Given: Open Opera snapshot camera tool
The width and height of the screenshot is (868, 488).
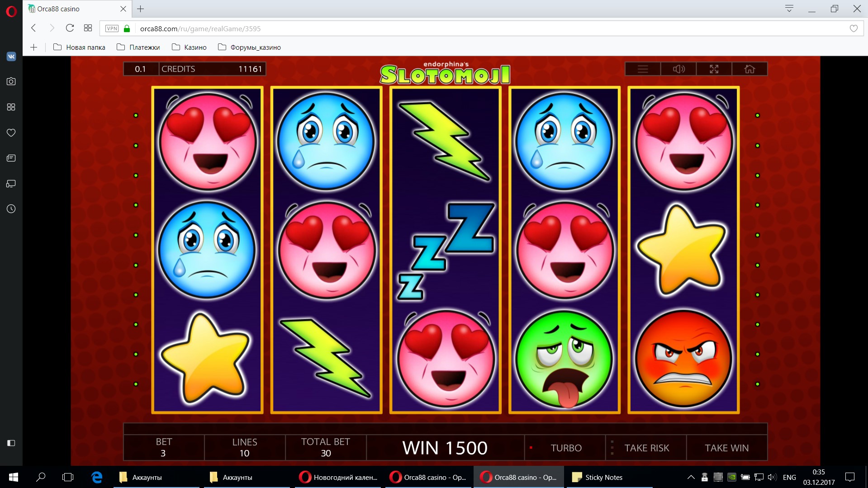Looking at the screenshot, I should coord(11,81).
